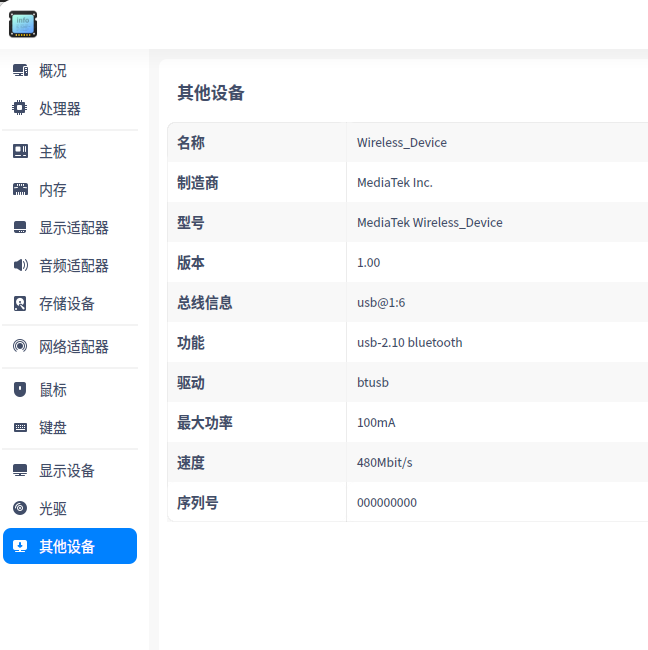Select the btusb driver value
This screenshot has width=648, height=650.
pos(373,382)
